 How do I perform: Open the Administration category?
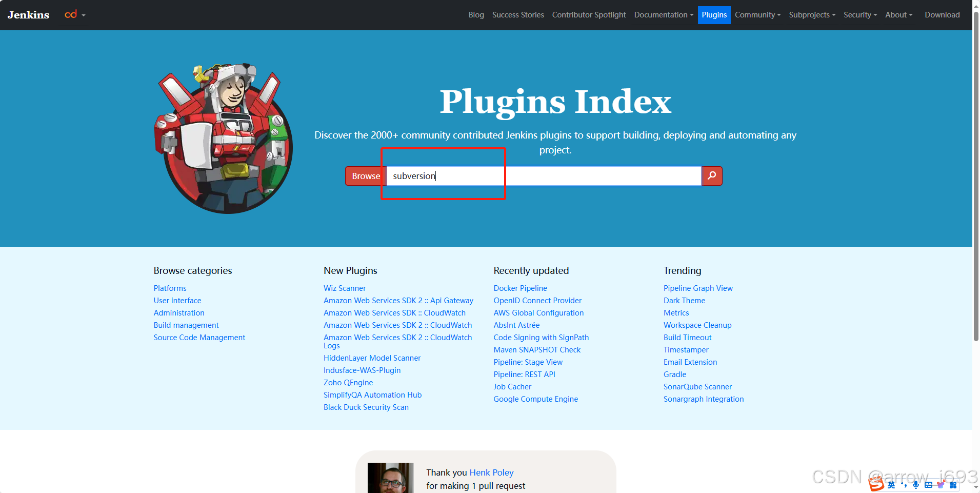[x=179, y=313]
